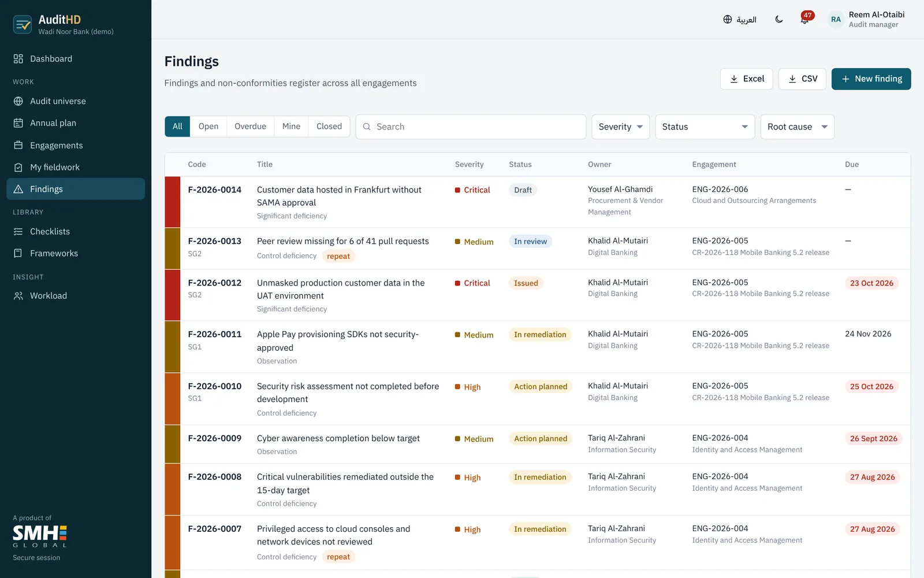Open Engagements in the sidebar
924x578 pixels.
[76, 146]
